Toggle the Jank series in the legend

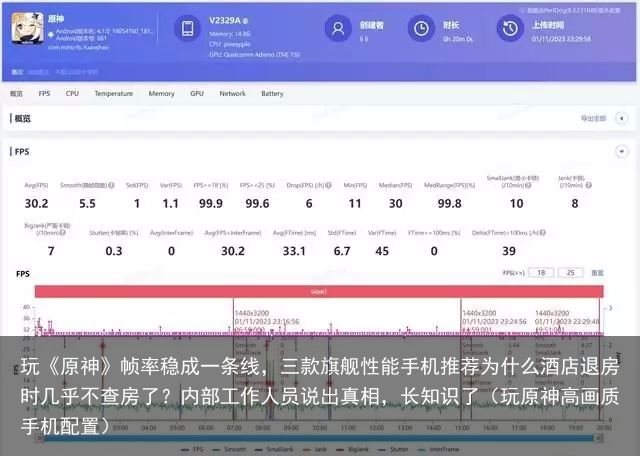tap(315, 449)
